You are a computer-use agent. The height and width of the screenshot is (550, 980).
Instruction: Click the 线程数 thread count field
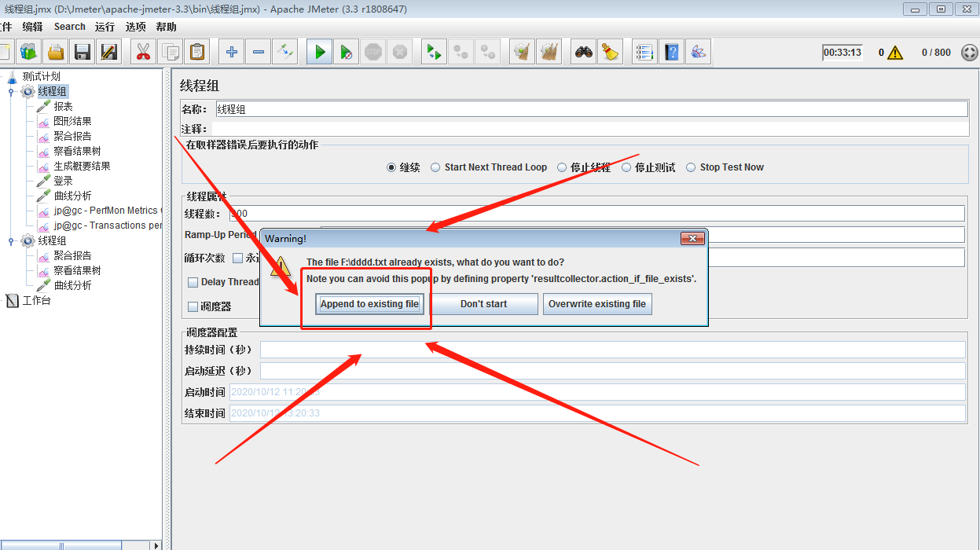[x=596, y=213]
